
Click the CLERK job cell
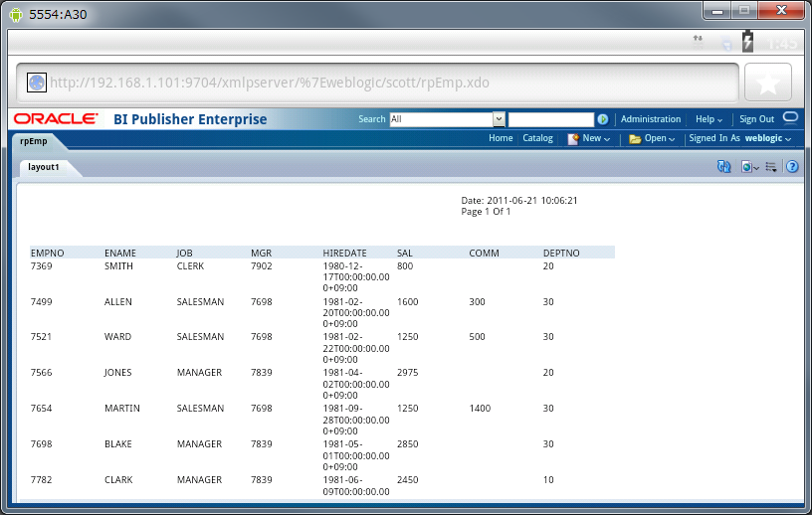[190, 266]
